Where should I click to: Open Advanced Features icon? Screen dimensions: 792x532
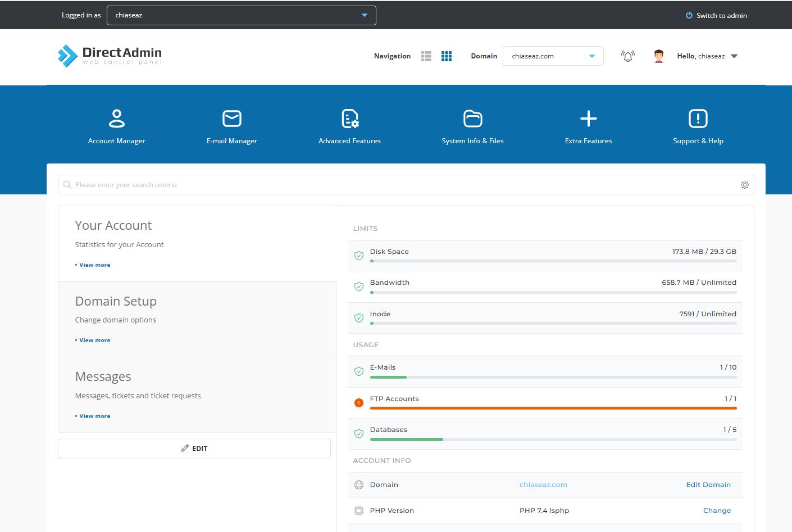click(349, 119)
